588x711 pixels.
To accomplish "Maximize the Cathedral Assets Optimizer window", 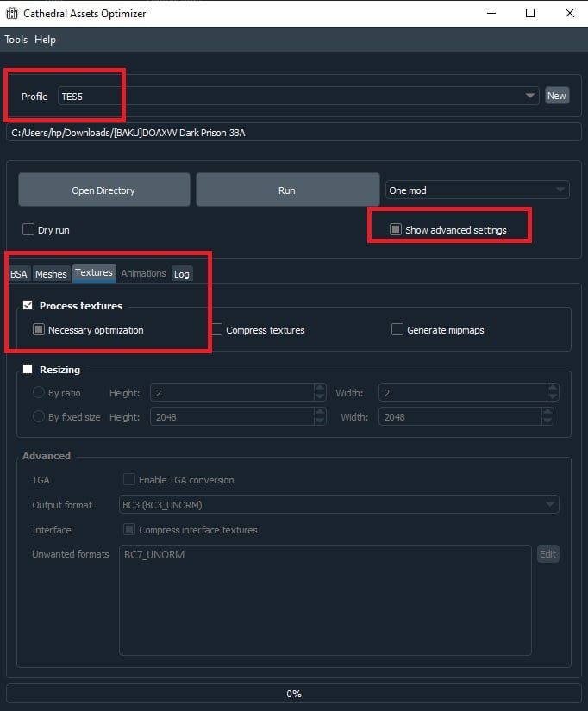I will 530,13.
